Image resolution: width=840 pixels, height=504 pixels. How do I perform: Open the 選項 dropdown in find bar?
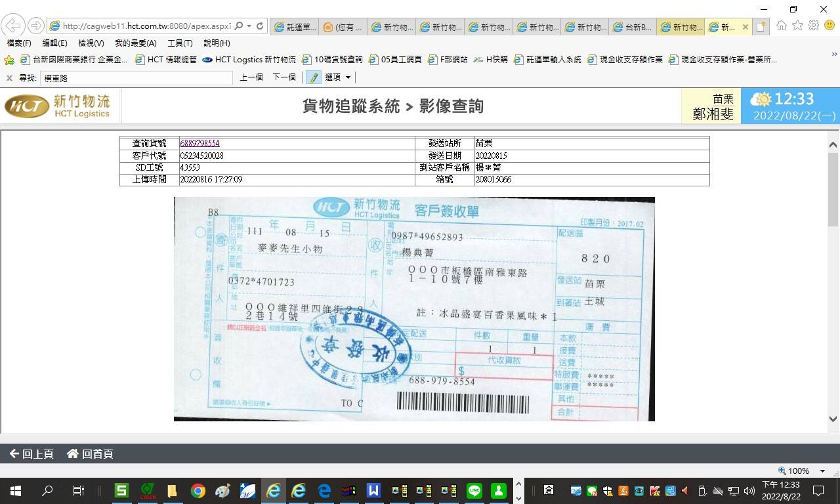338,77
